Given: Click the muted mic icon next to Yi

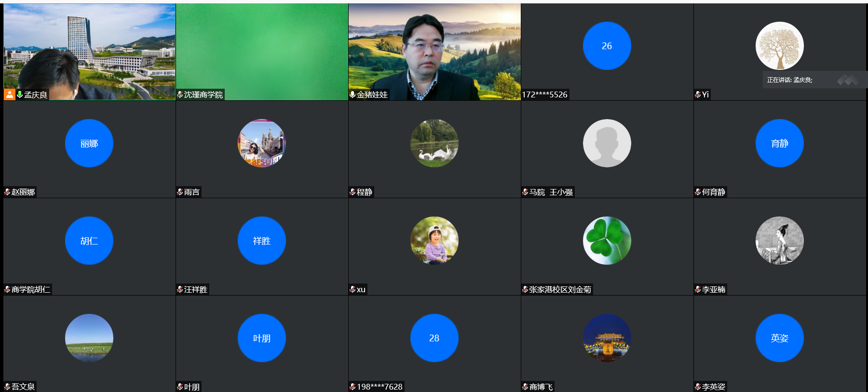Looking at the screenshot, I should point(698,95).
